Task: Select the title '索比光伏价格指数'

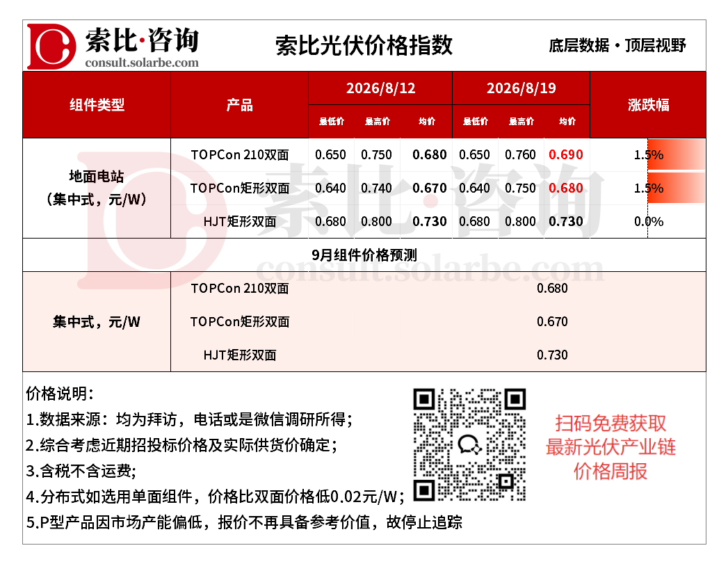Action: 364,45
